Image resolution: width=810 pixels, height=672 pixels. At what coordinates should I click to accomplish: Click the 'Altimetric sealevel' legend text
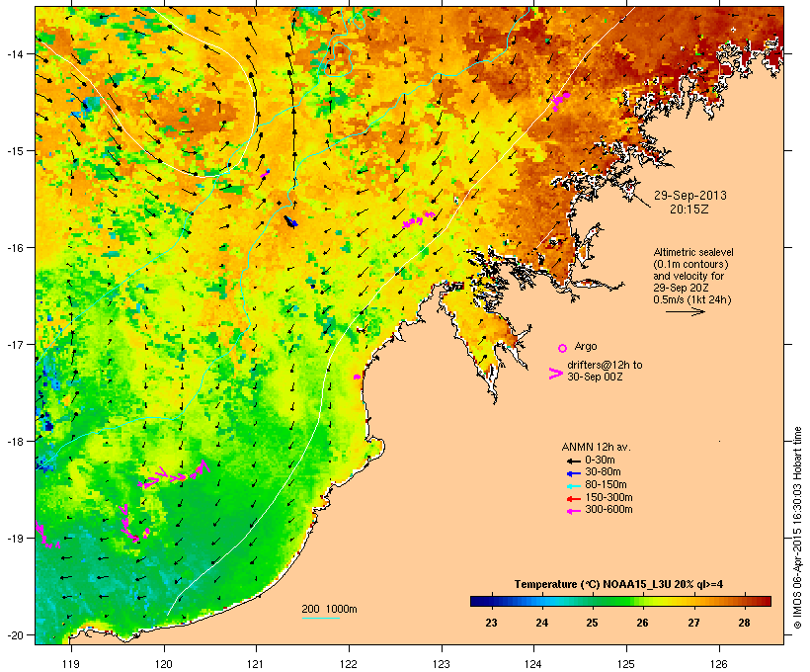click(x=693, y=252)
